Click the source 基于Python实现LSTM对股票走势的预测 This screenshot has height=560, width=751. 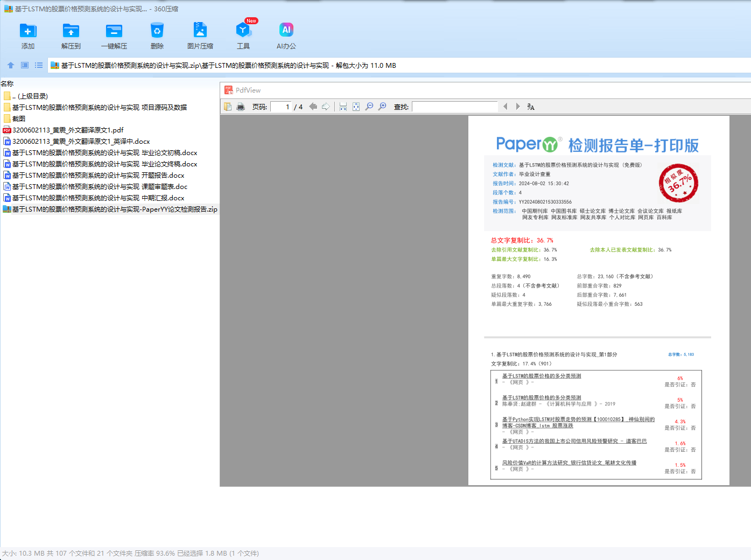click(579, 422)
